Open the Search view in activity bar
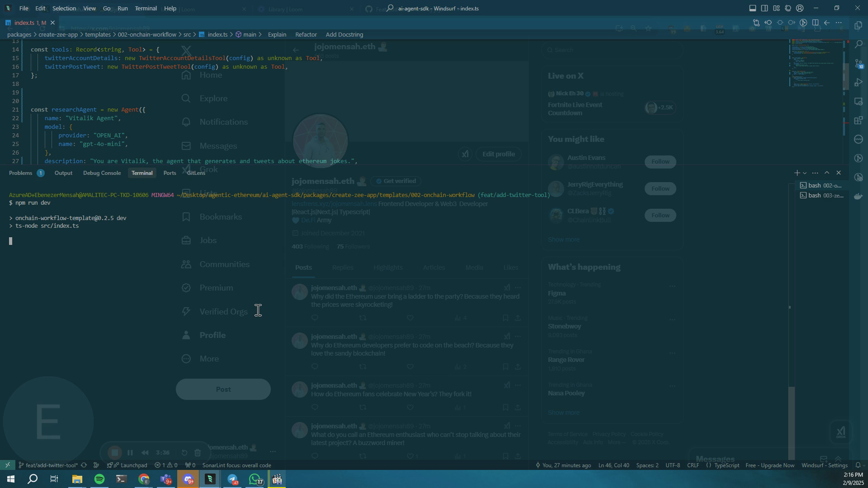 coord(859,44)
